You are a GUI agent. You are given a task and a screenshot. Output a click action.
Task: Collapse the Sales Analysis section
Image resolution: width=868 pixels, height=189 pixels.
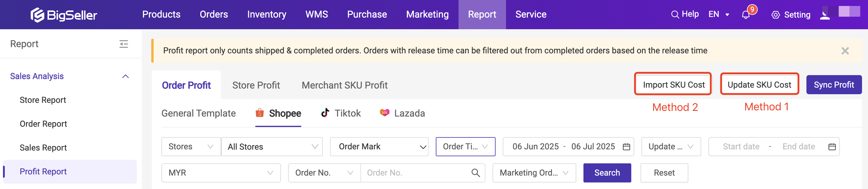click(125, 76)
